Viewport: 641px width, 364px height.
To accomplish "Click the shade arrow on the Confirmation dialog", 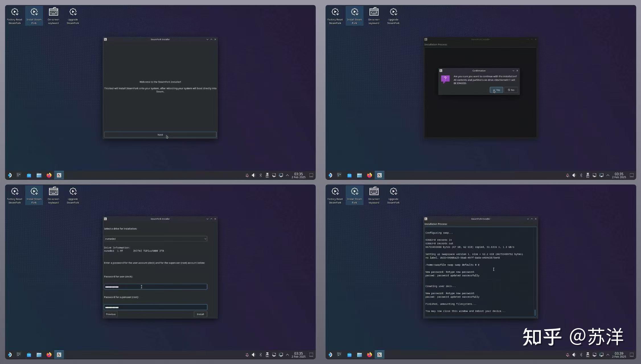I will click(x=513, y=70).
